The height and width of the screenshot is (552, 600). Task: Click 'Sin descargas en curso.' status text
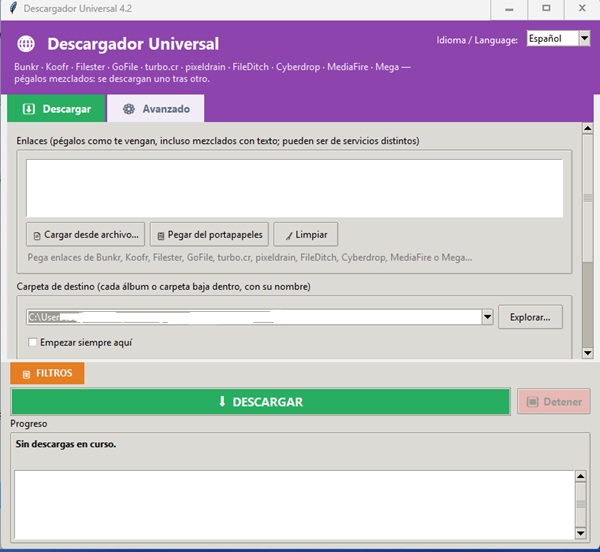[x=66, y=444]
